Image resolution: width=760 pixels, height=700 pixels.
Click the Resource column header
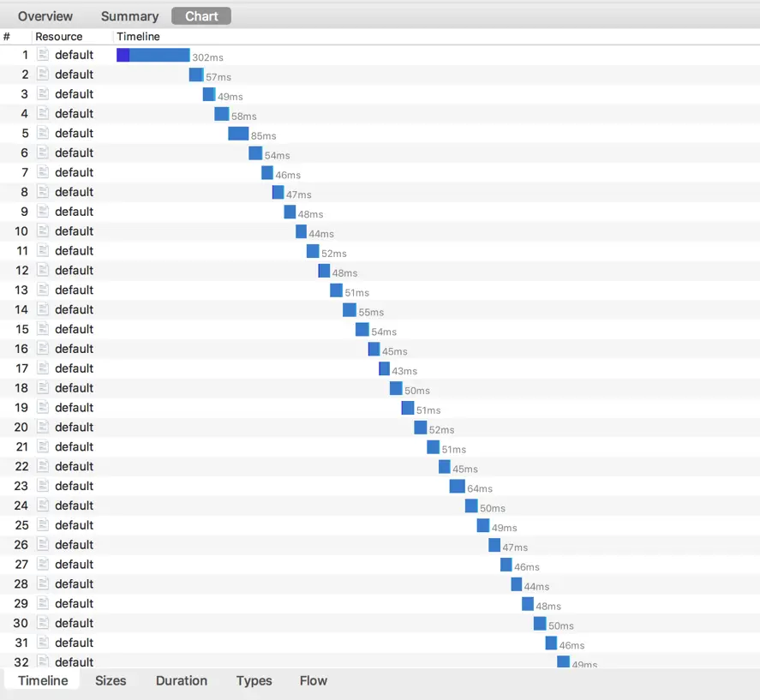click(58, 36)
